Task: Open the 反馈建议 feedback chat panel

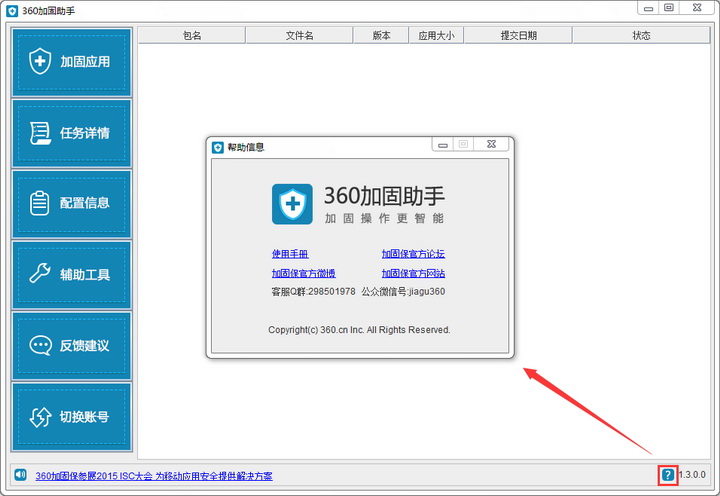Action: (x=72, y=345)
